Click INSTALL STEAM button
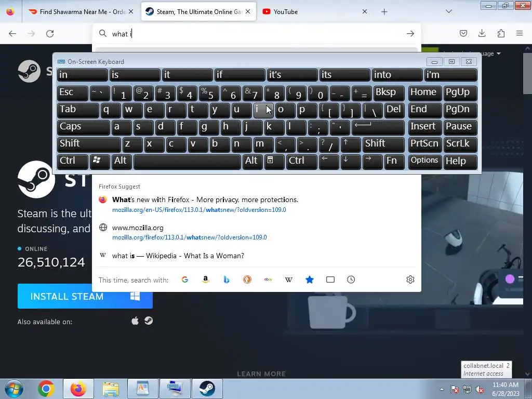The height and width of the screenshot is (399, 532). point(85,296)
